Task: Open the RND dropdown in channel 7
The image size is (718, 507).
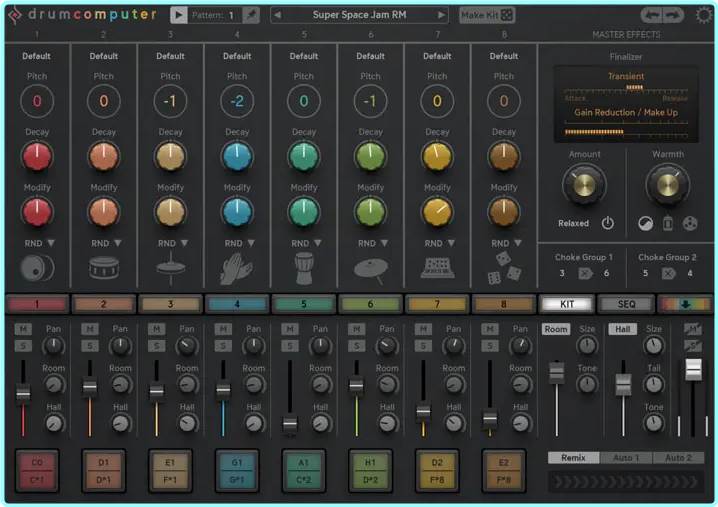Action: [440, 243]
